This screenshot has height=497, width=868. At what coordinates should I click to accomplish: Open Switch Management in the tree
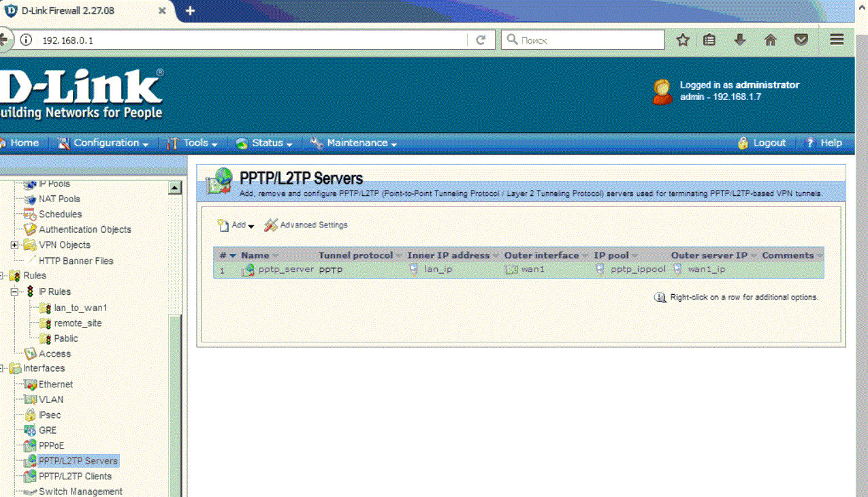[80, 492]
